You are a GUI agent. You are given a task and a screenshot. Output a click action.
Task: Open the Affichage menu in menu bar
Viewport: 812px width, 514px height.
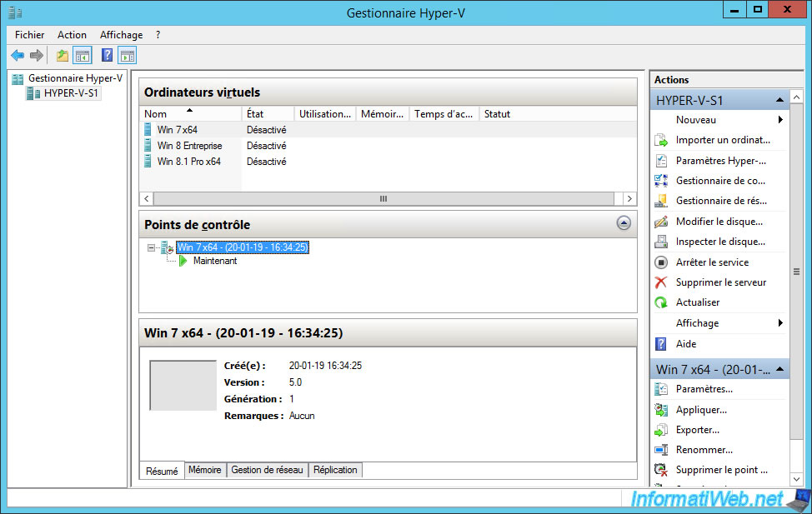tap(121, 35)
